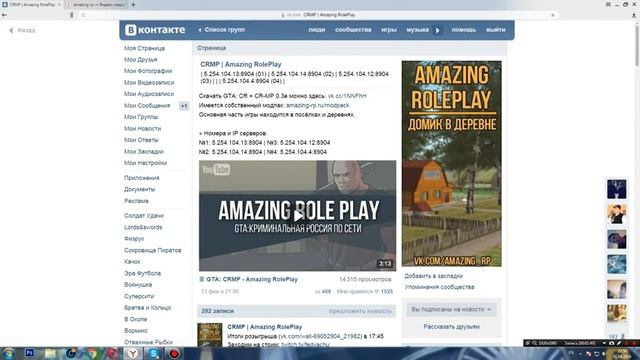Open Солдат Удачи app link

144,216
